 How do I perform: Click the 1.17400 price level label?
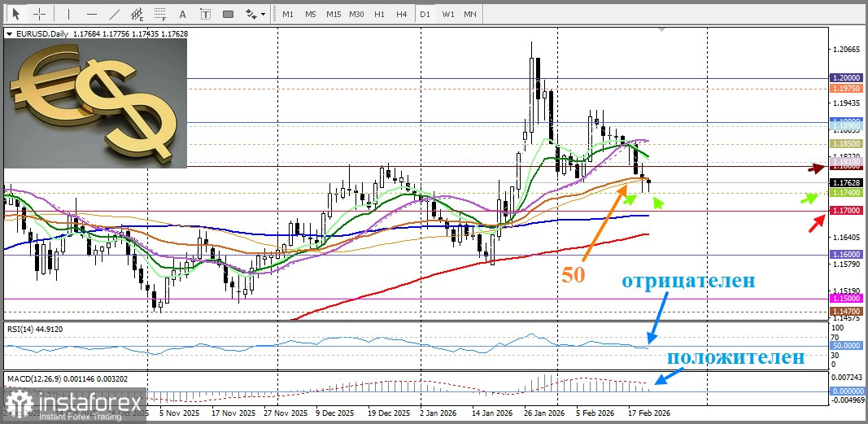click(846, 193)
